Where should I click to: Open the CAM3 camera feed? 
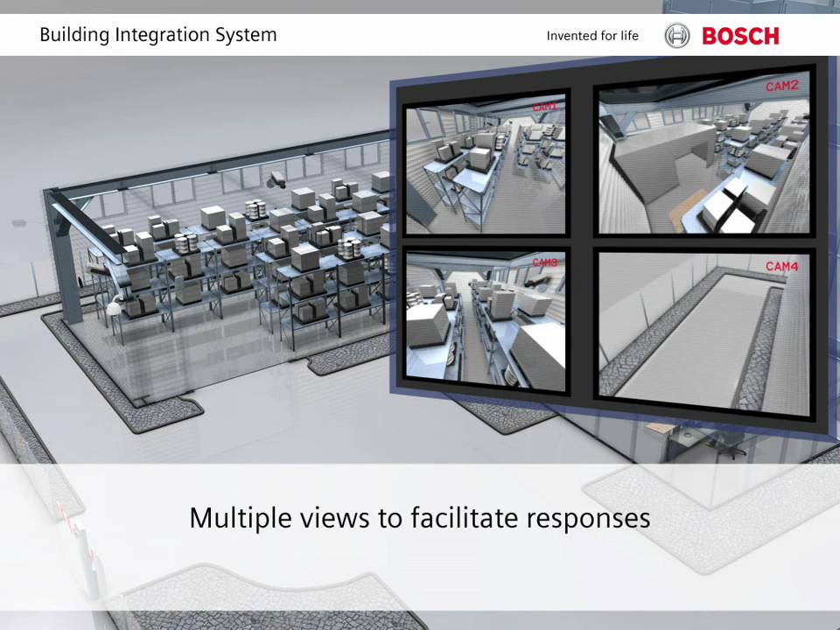486,321
